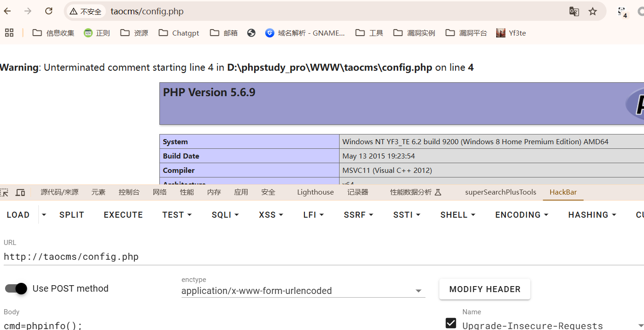
Task: Open the TEST dropdown menu
Action: coord(177,215)
